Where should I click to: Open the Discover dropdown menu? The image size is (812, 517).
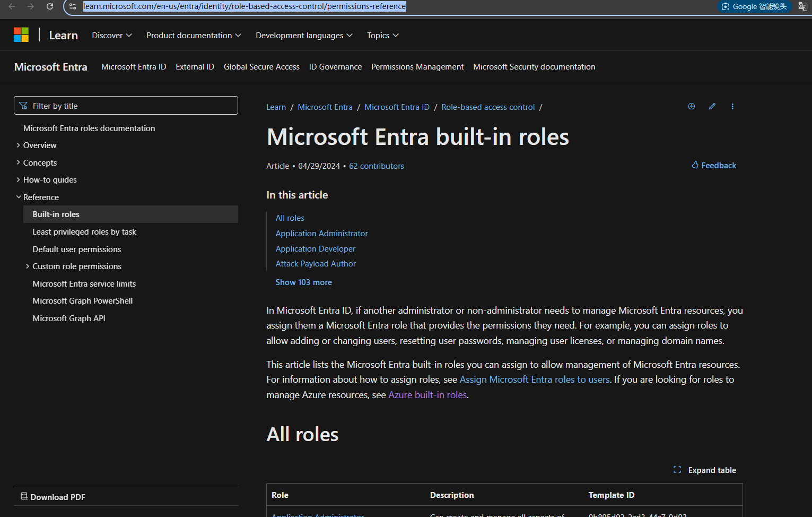(x=112, y=36)
